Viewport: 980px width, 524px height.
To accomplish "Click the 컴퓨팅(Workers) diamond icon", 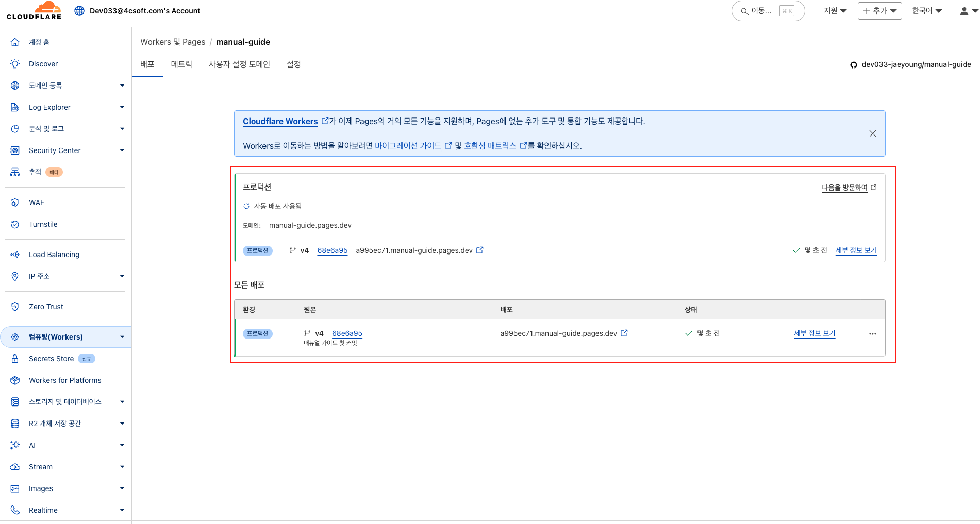I will pos(15,337).
